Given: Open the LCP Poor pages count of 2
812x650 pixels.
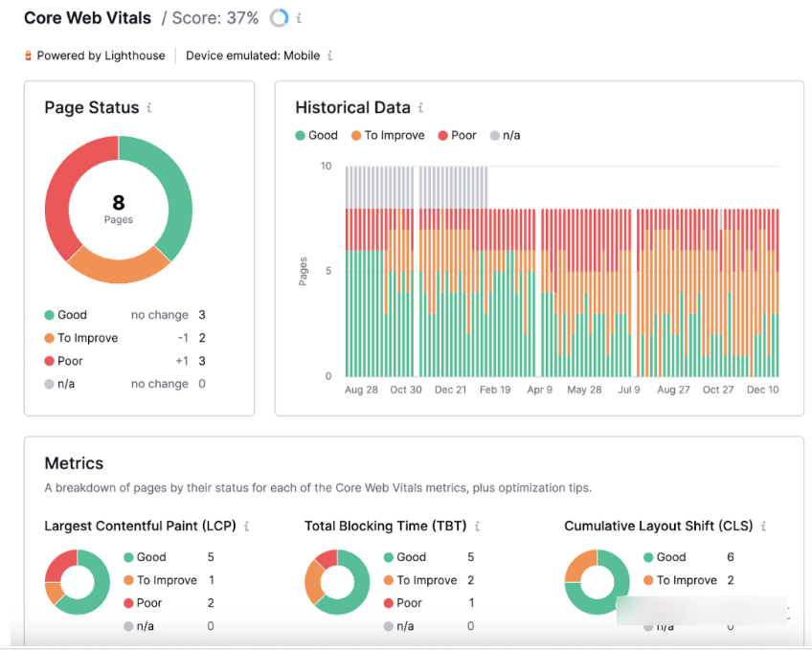Looking at the screenshot, I should [211, 603].
